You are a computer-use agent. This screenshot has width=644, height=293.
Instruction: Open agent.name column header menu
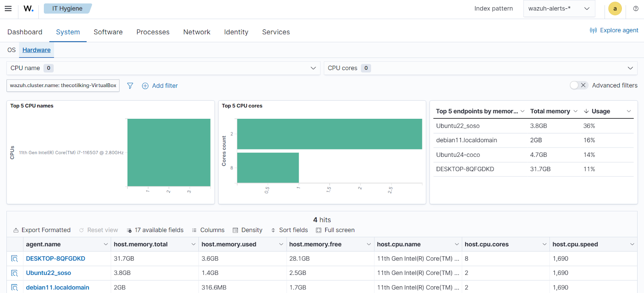click(x=106, y=244)
